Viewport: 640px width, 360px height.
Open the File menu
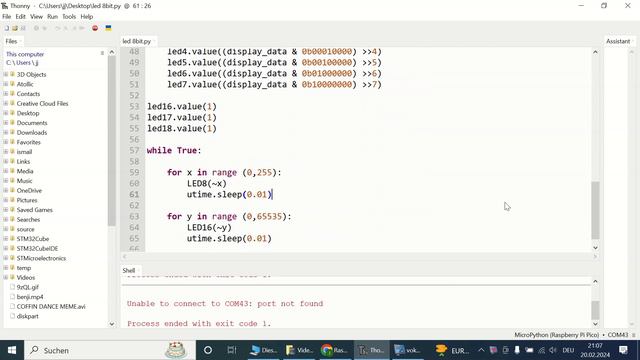[7, 17]
